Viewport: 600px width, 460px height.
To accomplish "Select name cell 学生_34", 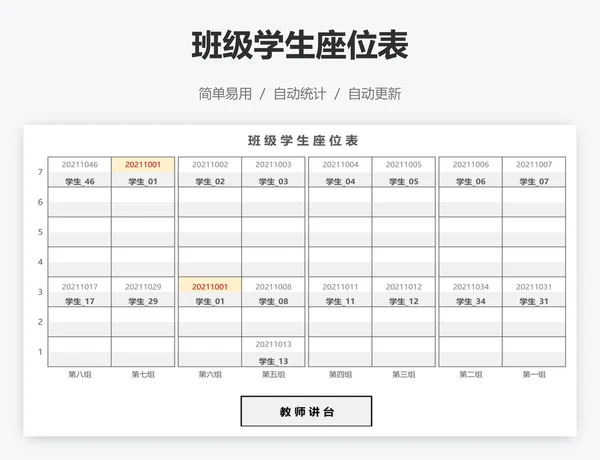I will [471, 301].
